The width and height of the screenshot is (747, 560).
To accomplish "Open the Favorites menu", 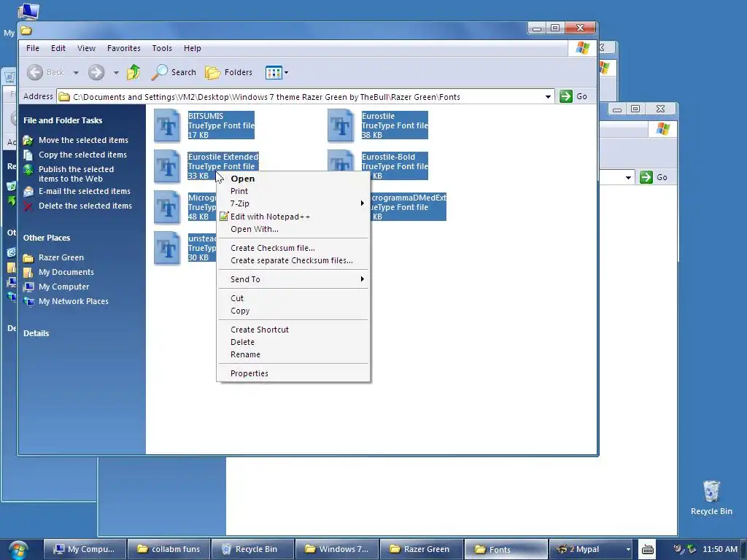I will tap(124, 48).
